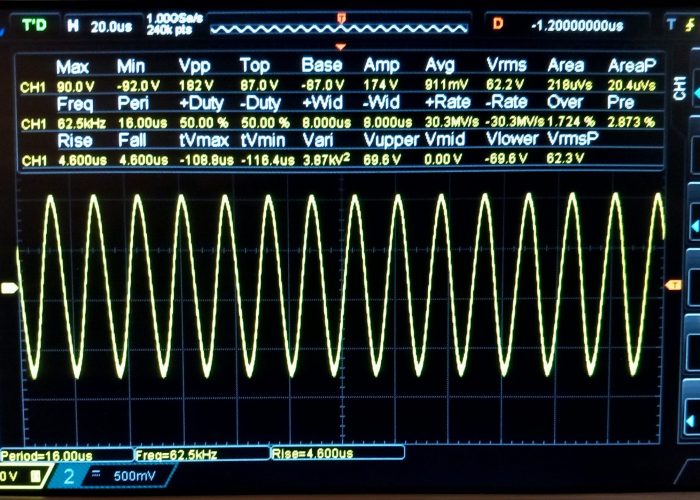Select the 62.5kHz value in measurement table

(81, 124)
